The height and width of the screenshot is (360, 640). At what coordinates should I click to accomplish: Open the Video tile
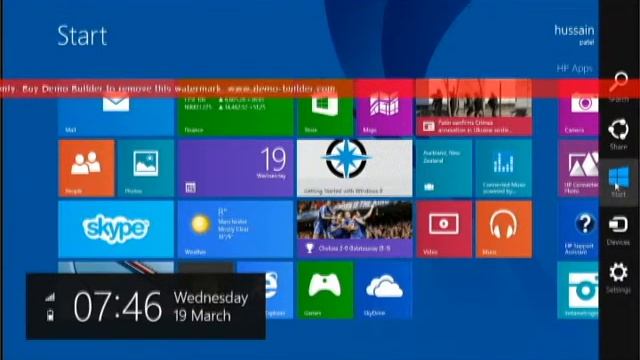click(x=444, y=229)
